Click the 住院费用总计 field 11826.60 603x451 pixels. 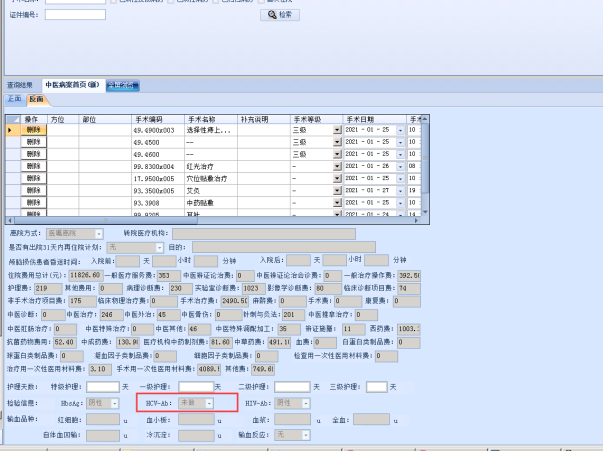(86, 275)
